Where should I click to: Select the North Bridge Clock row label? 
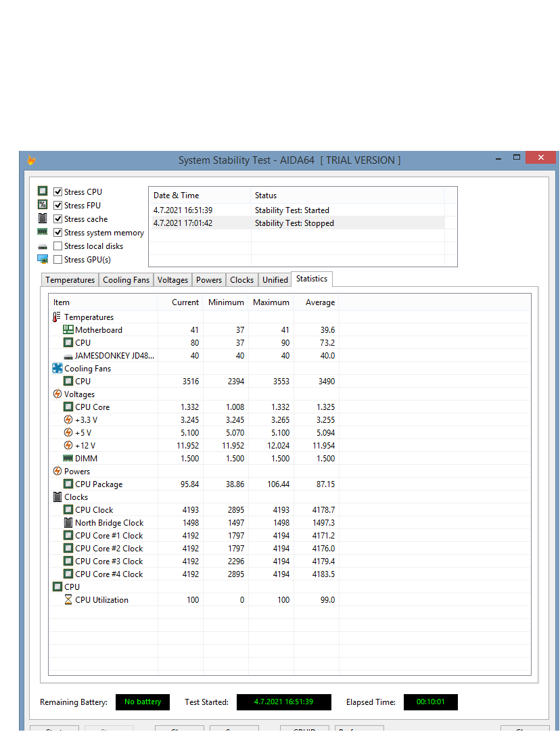point(109,522)
